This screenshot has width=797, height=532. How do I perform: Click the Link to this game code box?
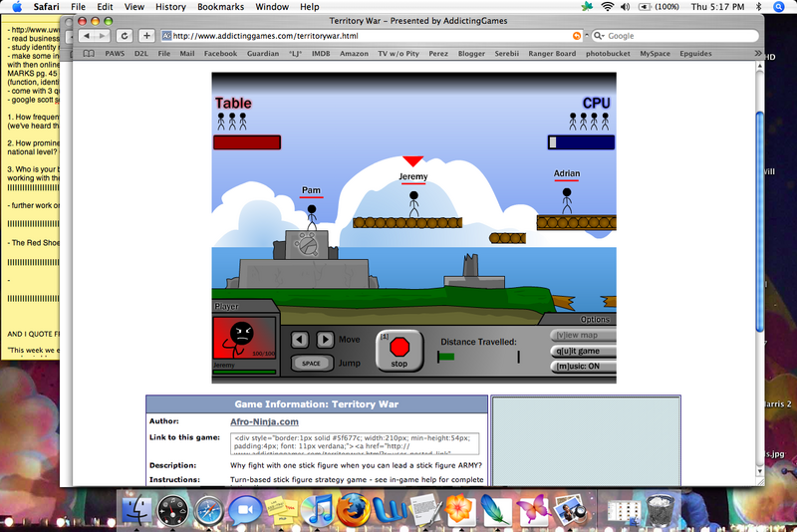(355, 443)
